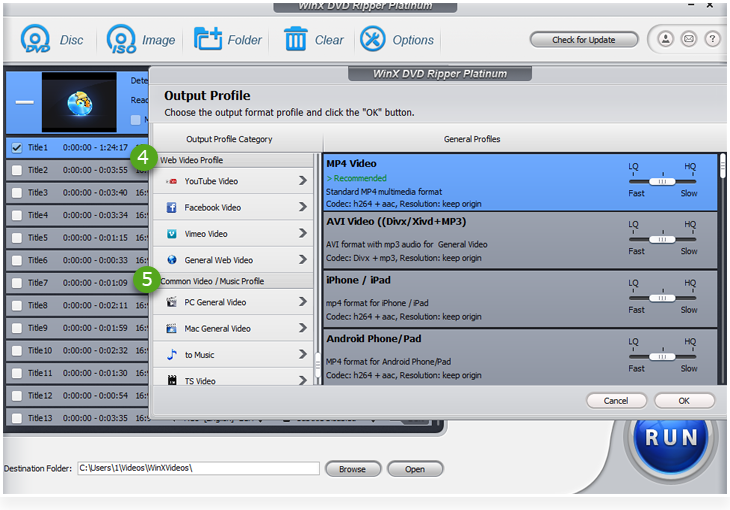
Task: Expand to Music arrow
Action: click(x=303, y=354)
